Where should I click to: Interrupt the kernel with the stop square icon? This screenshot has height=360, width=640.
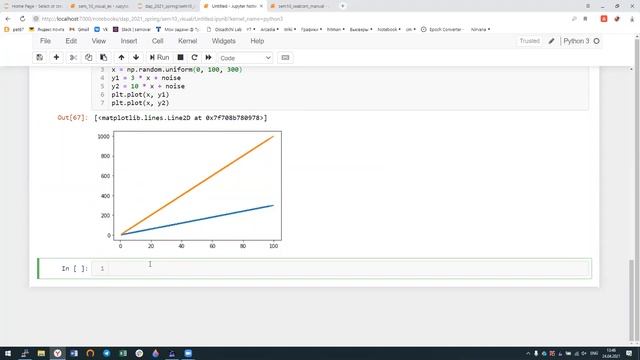[x=180, y=58]
